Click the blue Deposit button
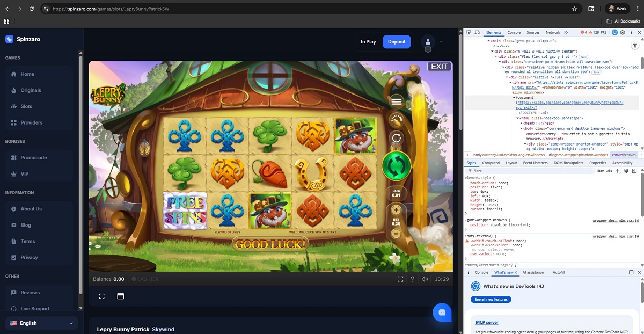The image size is (644, 334). [397, 42]
